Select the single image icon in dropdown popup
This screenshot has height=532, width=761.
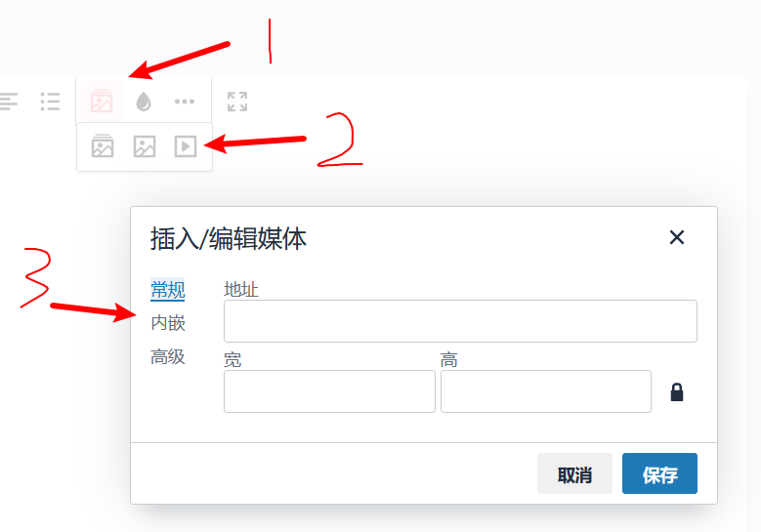(145, 146)
